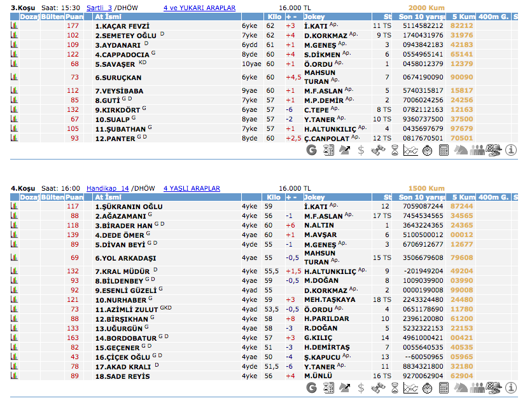Click the hourglass icon under race 3

coord(394,151)
